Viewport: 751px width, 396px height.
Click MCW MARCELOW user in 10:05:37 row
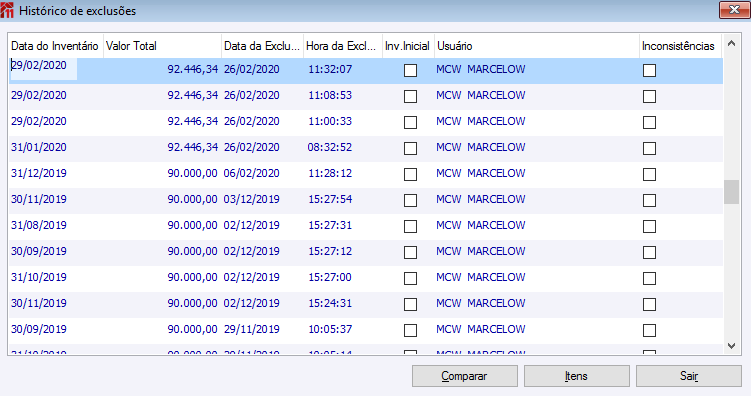[481, 329]
